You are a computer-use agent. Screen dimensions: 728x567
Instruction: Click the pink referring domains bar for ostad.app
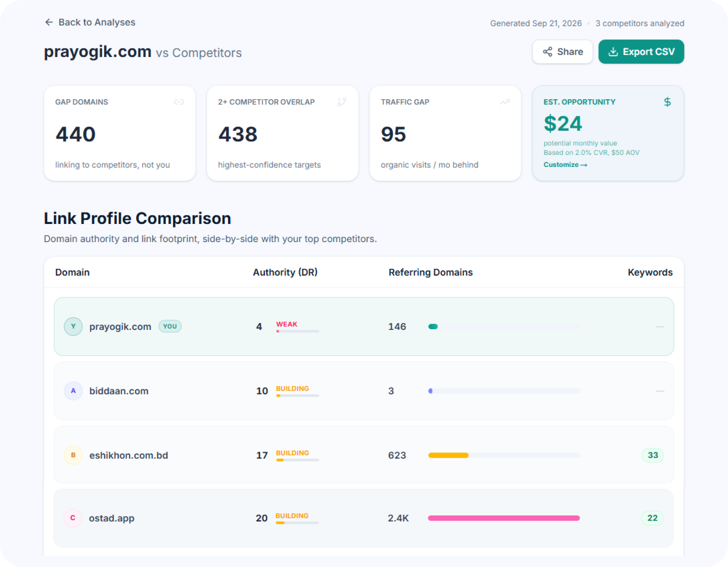(504, 518)
